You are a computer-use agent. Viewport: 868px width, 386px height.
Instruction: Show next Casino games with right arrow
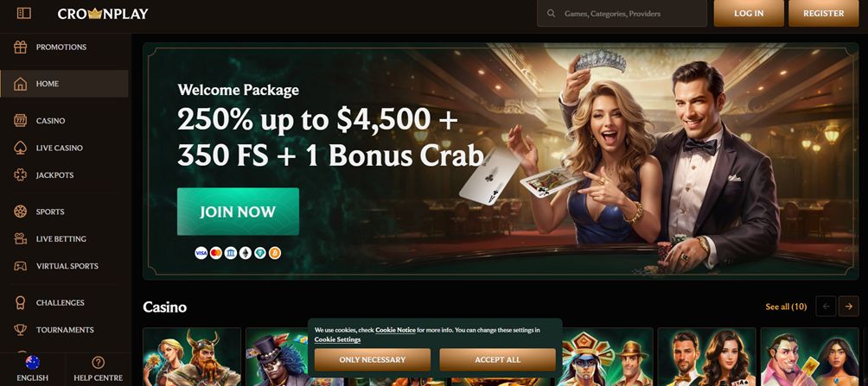pyautogui.click(x=848, y=306)
